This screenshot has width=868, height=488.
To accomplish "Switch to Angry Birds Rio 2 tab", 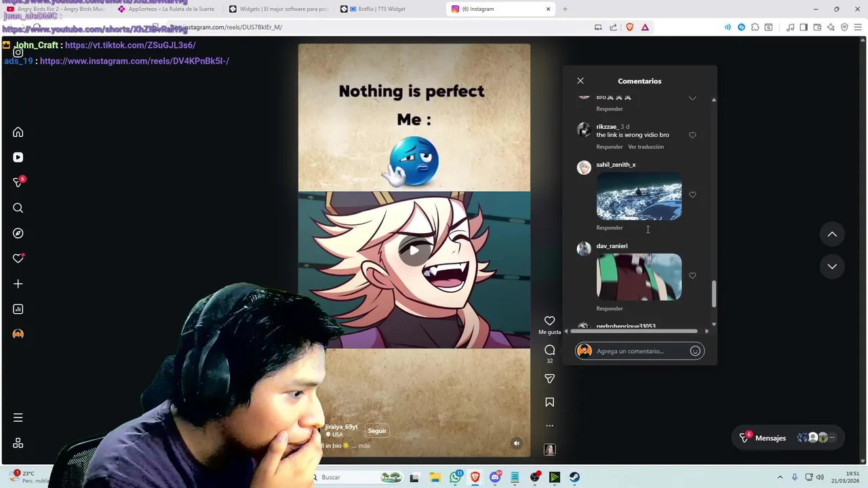I will tap(54, 9).
